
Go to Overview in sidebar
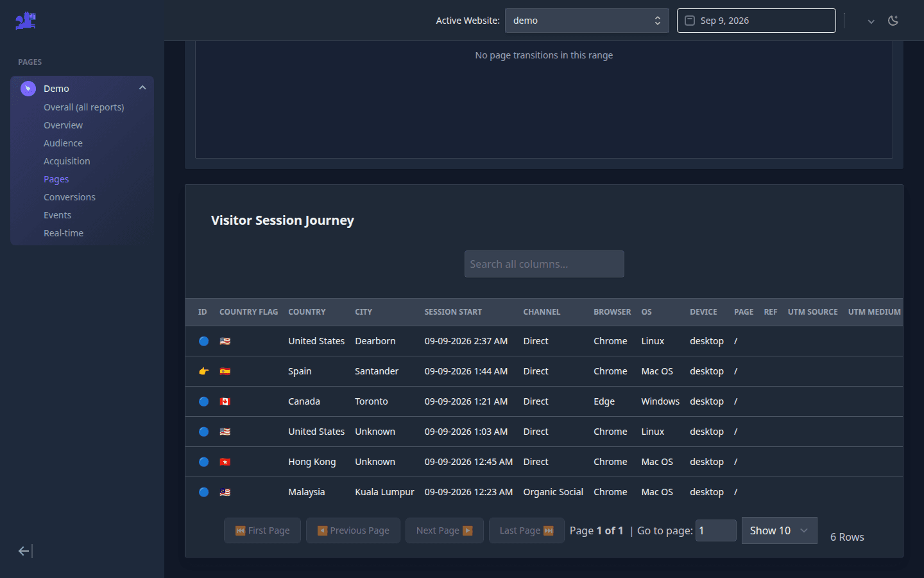tap(63, 125)
